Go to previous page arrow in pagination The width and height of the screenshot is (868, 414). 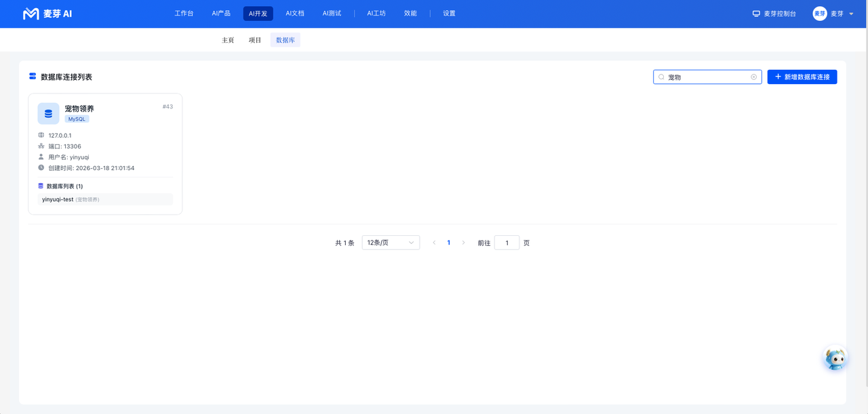click(434, 243)
